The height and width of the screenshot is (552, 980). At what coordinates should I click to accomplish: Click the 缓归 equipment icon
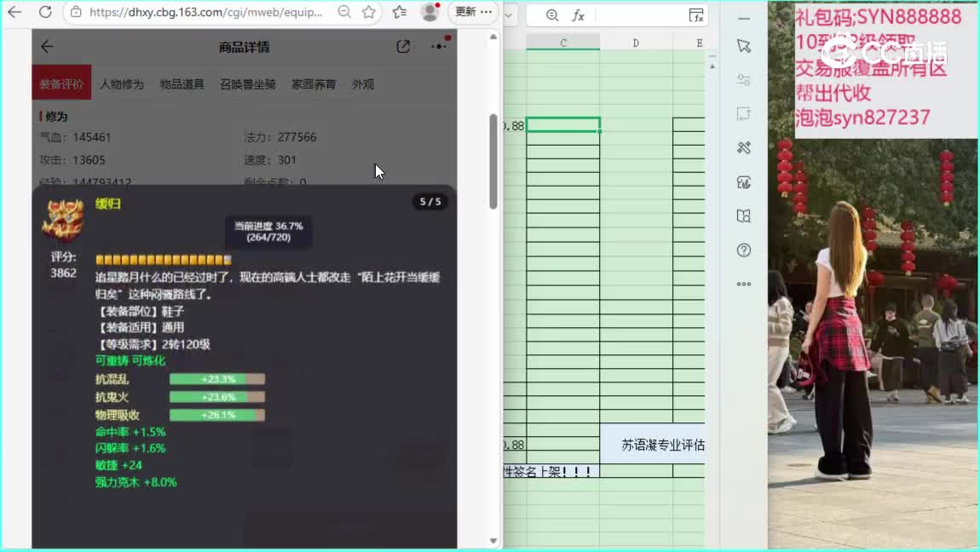click(x=62, y=220)
